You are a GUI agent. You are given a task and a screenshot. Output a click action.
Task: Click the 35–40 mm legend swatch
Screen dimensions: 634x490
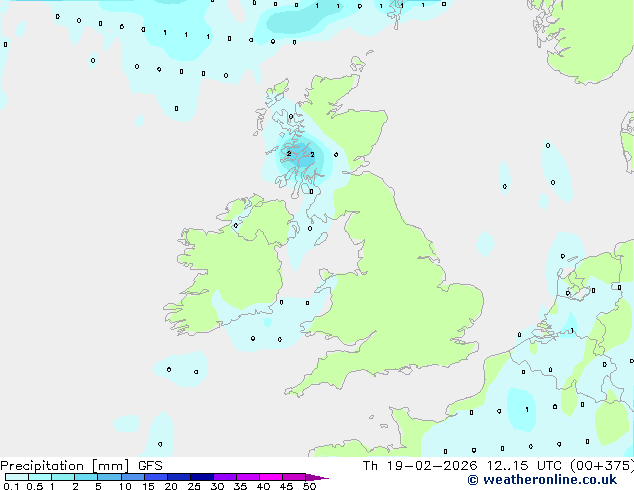(x=247, y=477)
